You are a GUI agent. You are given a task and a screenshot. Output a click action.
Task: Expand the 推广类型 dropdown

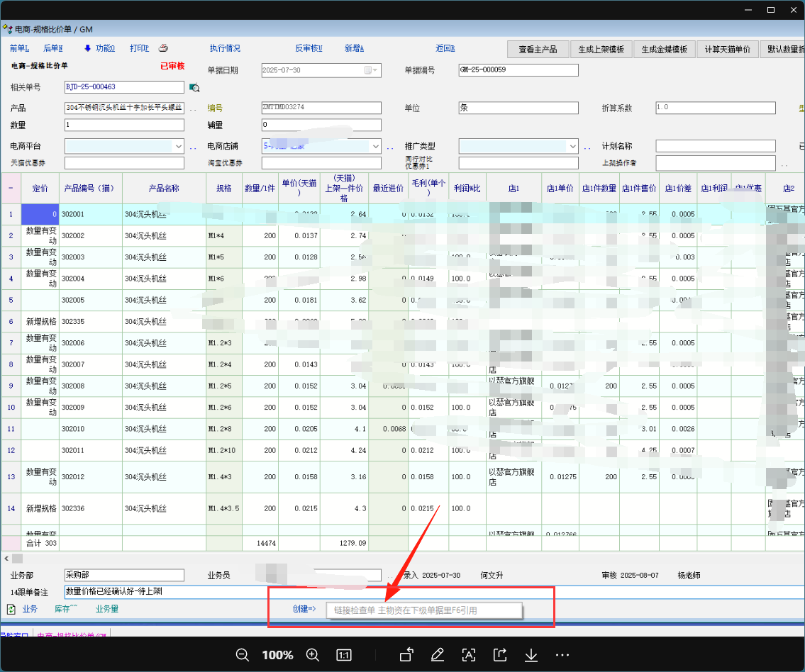tap(572, 146)
